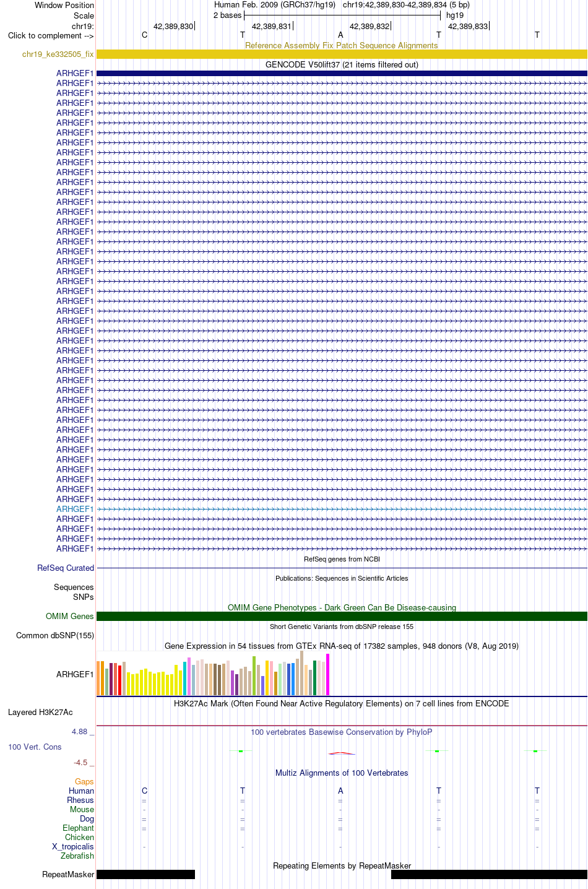This screenshot has width=588, height=889.
Task: Open "Reference Assembly Fix Patch Sequence Alignments" title
Action: click(x=341, y=45)
